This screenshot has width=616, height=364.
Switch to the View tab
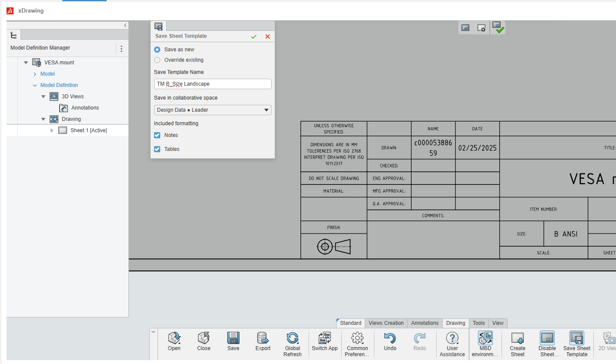point(498,323)
